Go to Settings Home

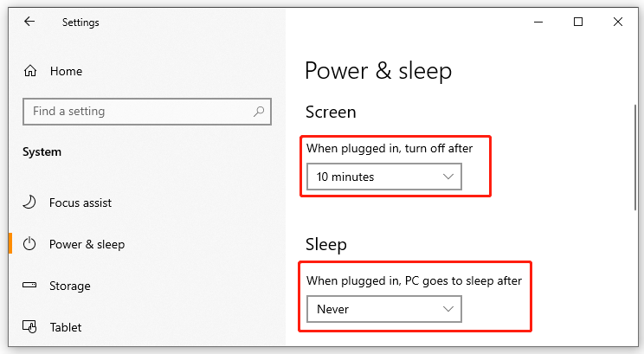(x=66, y=71)
